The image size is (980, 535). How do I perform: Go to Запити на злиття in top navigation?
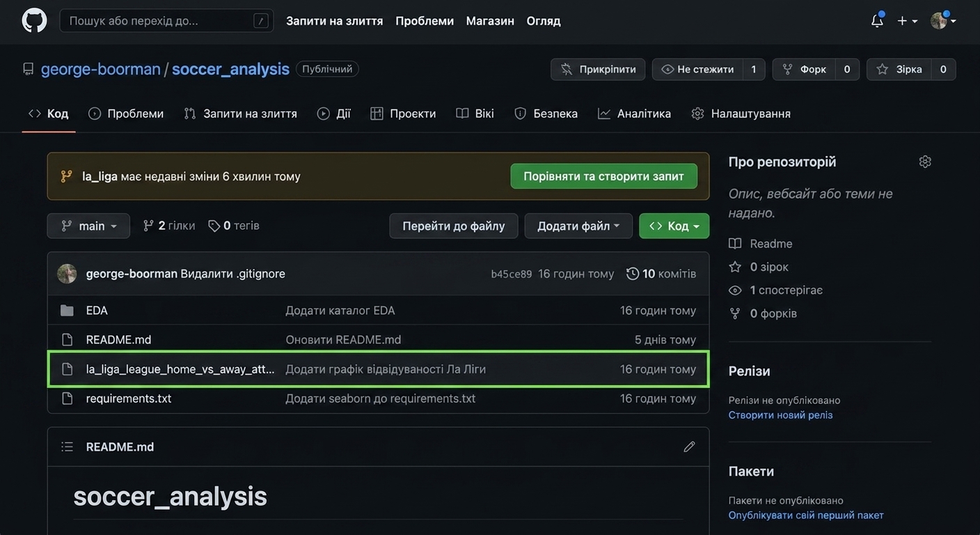335,21
